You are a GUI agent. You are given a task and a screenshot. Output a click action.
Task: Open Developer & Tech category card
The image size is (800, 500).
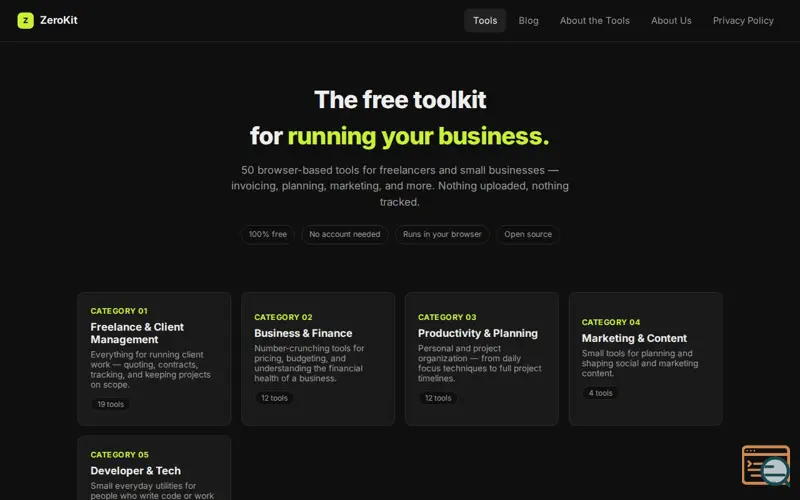[x=154, y=468]
